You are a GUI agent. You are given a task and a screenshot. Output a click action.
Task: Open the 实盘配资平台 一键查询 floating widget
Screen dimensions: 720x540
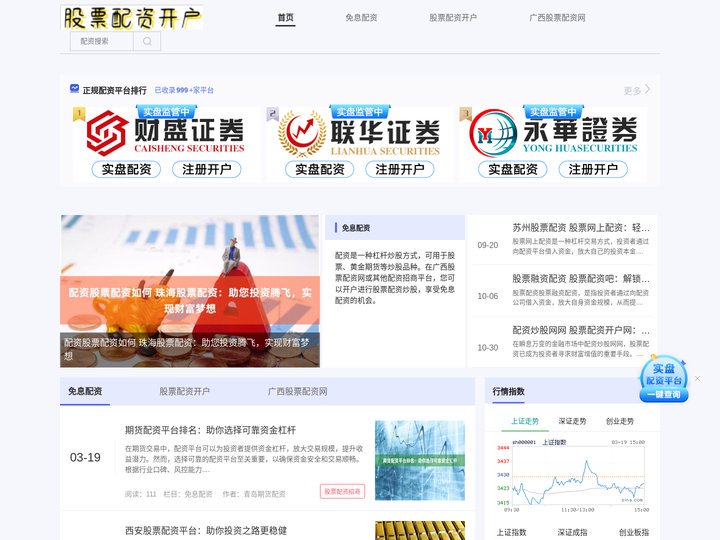coord(664,379)
